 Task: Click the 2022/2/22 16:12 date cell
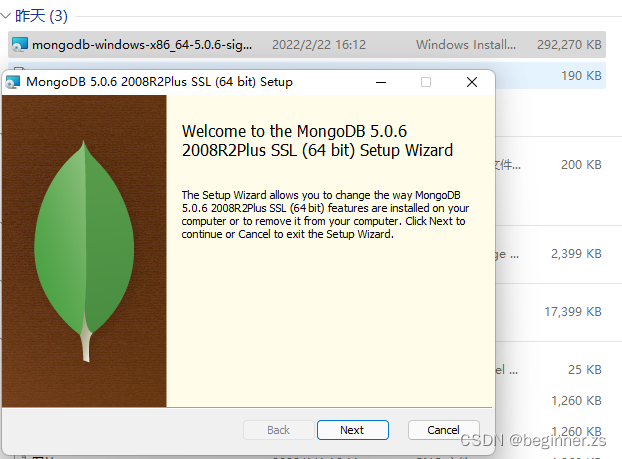[x=319, y=44]
